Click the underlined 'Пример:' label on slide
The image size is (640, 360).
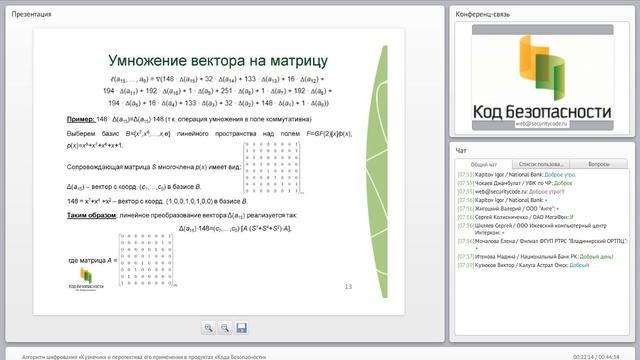coord(80,119)
